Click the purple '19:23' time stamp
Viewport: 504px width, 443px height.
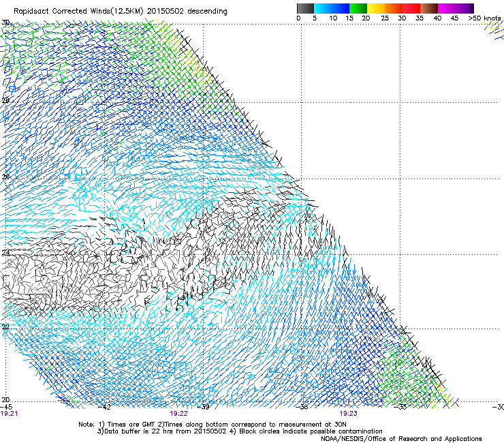coord(349,414)
